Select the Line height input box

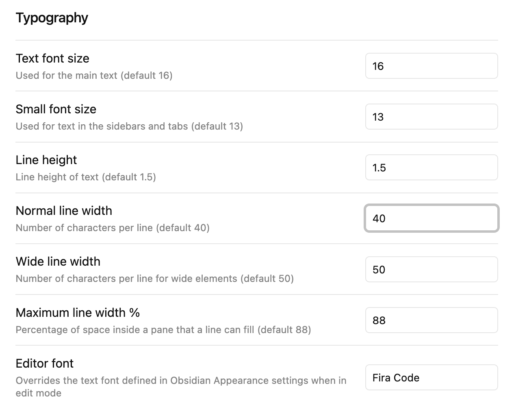coord(431,167)
